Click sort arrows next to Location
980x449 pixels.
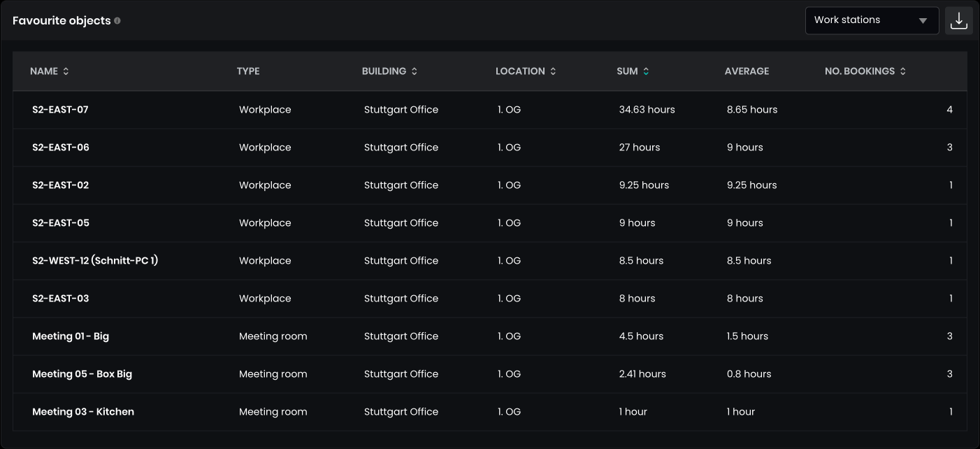pyautogui.click(x=554, y=71)
